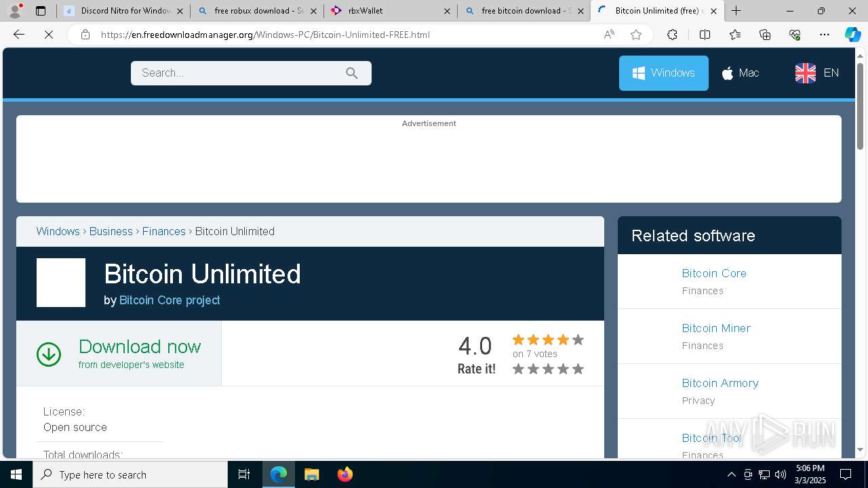Follow the Windows breadcrumb link
This screenshot has width=868, height=488.
click(58, 231)
